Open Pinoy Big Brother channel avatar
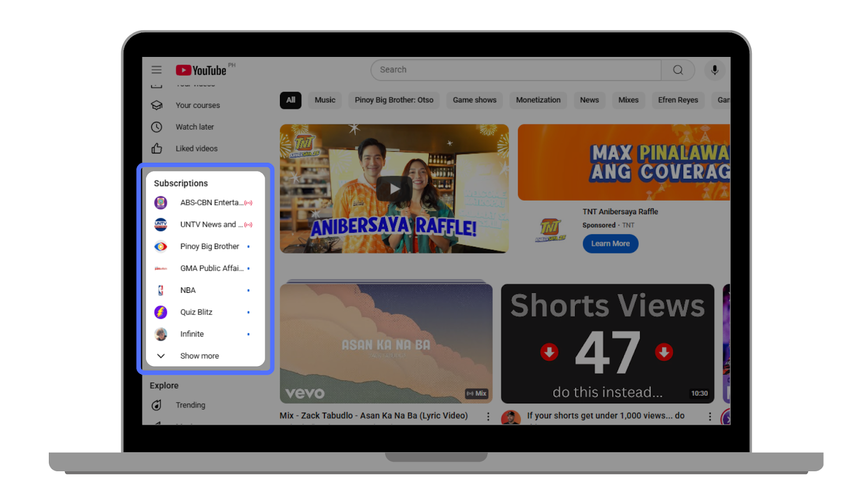 tap(161, 247)
